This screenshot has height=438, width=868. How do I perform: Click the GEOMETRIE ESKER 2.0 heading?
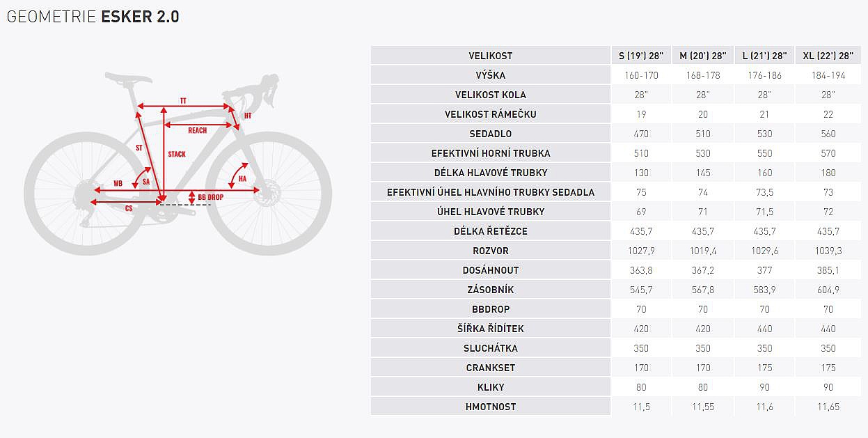point(93,17)
